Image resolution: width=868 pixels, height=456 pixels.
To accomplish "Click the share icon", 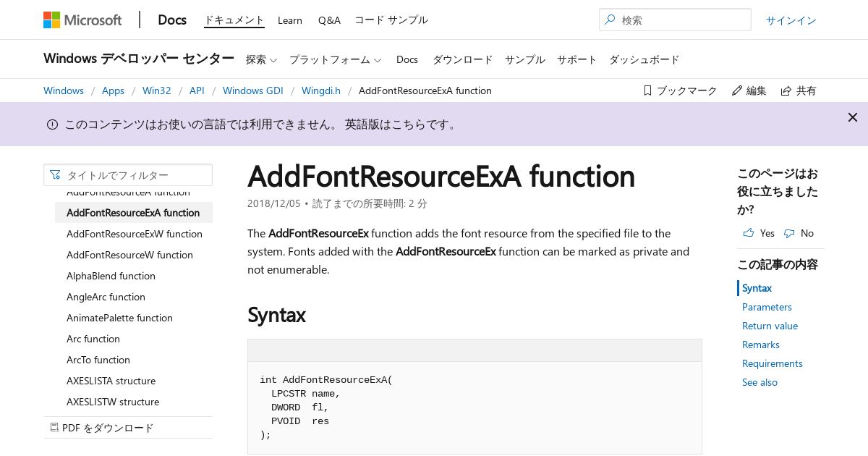I will (x=786, y=90).
